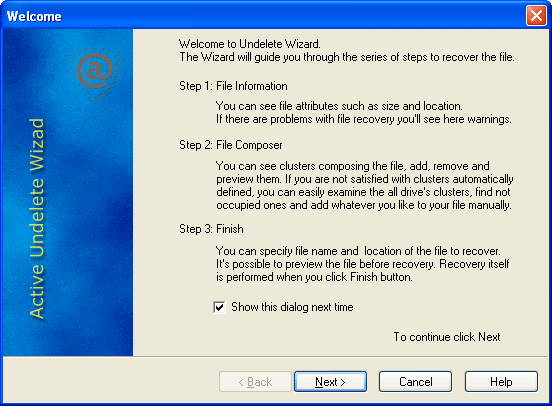Cancel the Undelete Wizard
Image resolution: width=552 pixels, height=406 pixels.
415,382
